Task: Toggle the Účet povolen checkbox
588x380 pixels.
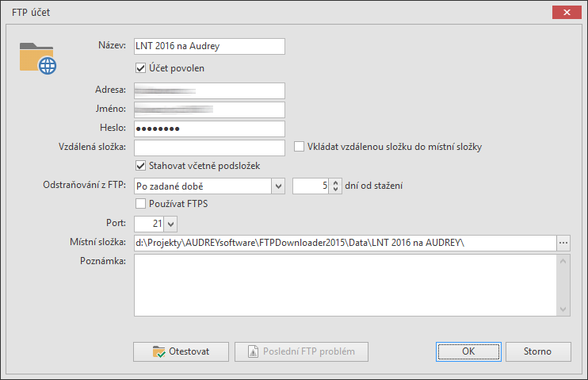Action: click(141, 68)
